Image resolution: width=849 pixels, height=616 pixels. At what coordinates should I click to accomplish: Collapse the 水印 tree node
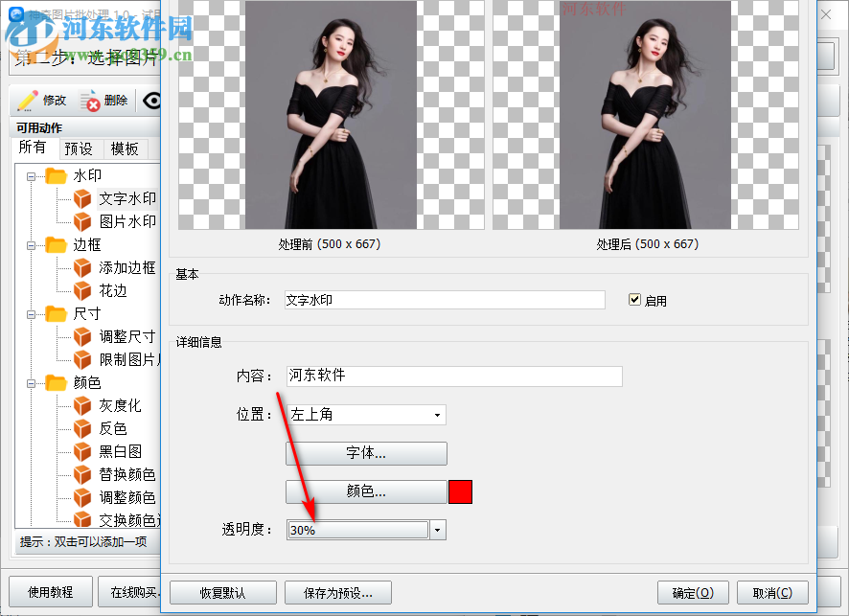point(31,176)
